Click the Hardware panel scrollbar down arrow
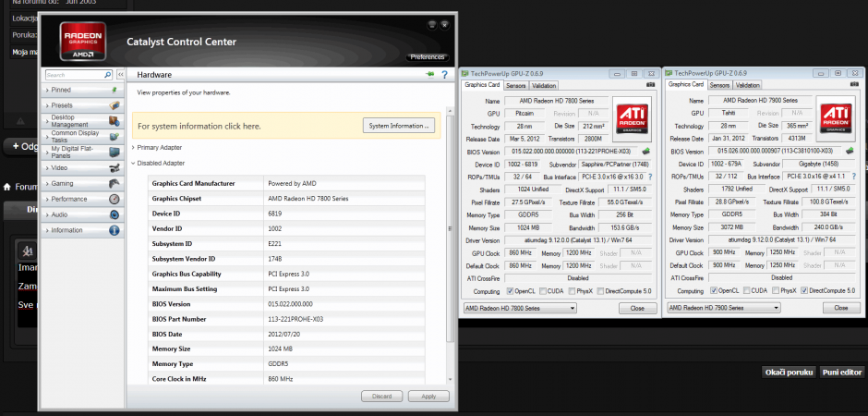 pos(450,379)
